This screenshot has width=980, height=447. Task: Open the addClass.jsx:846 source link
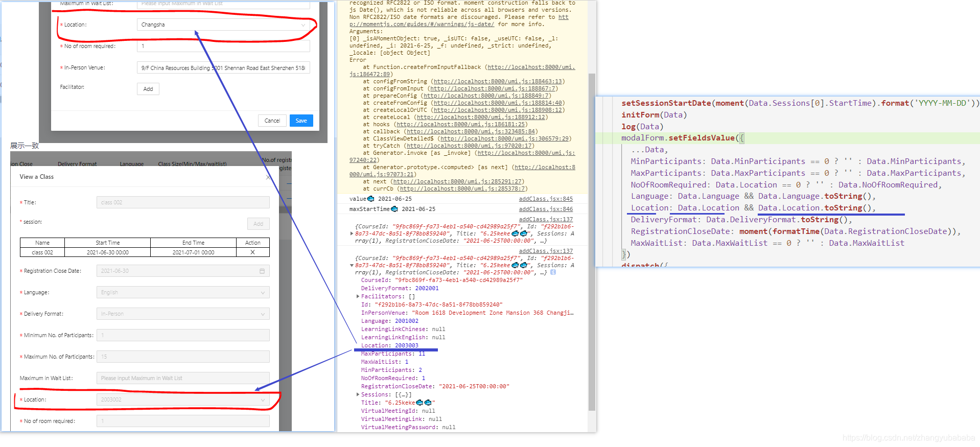point(546,209)
